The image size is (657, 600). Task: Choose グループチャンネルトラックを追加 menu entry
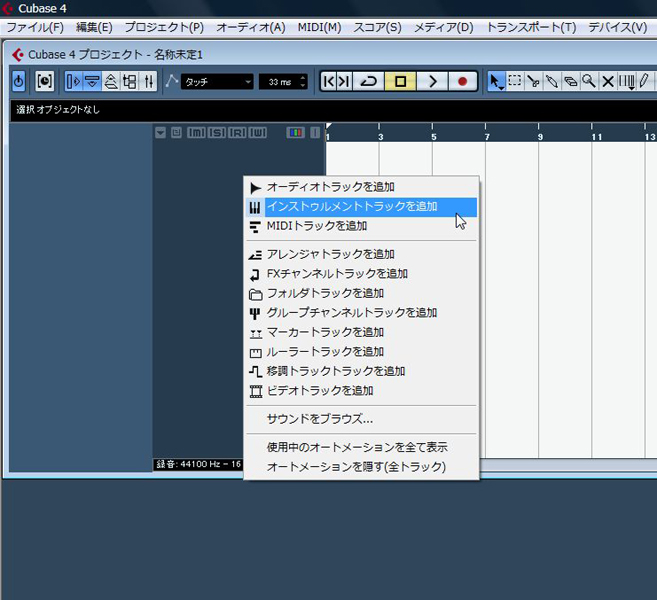point(362,313)
